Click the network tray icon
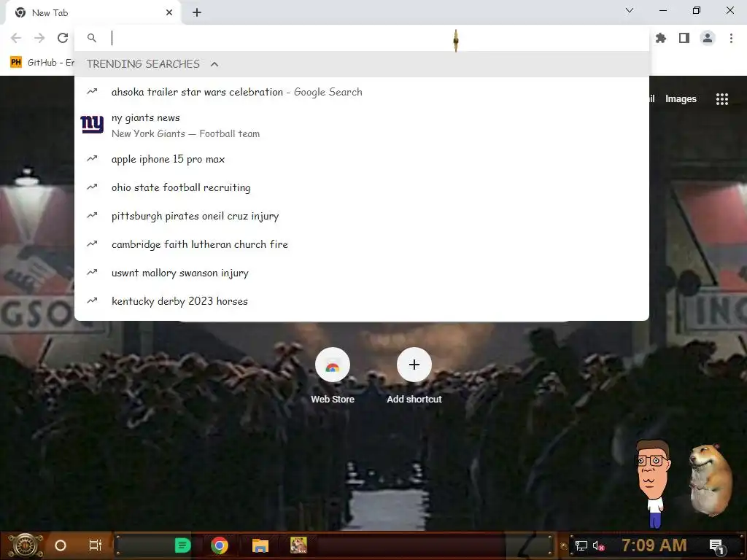The image size is (747, 560). 581,545
